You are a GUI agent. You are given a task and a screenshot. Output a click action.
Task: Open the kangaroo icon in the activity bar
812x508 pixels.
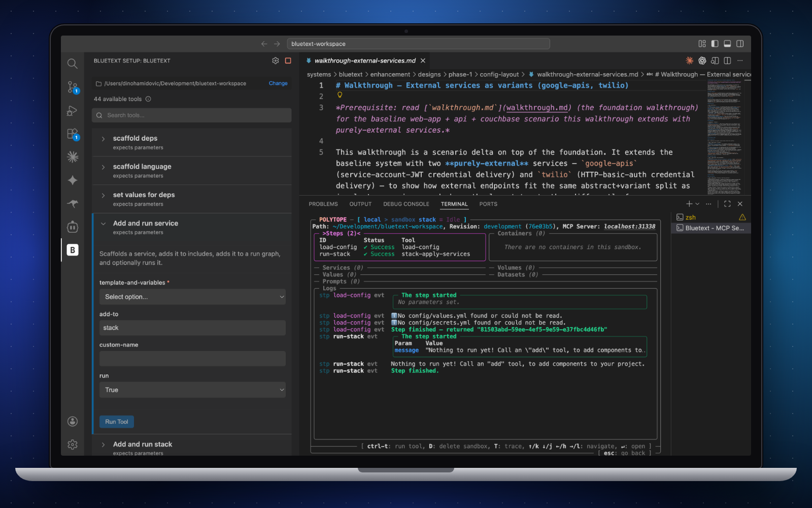73,203
